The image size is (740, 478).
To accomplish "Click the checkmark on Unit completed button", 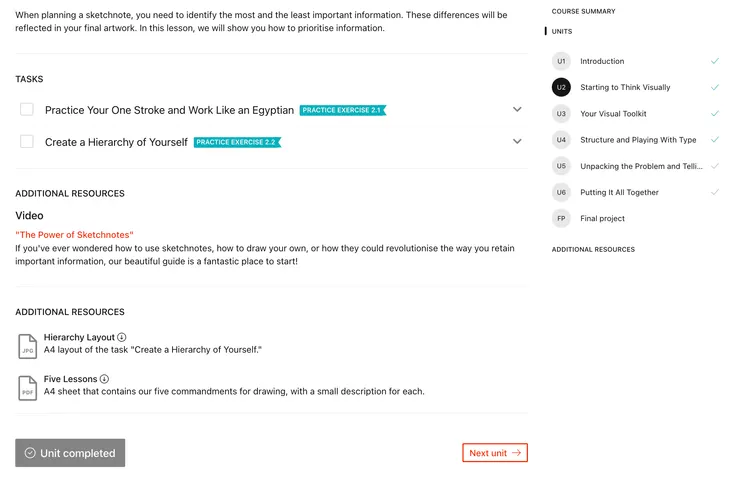I will [x=30, y=453].
